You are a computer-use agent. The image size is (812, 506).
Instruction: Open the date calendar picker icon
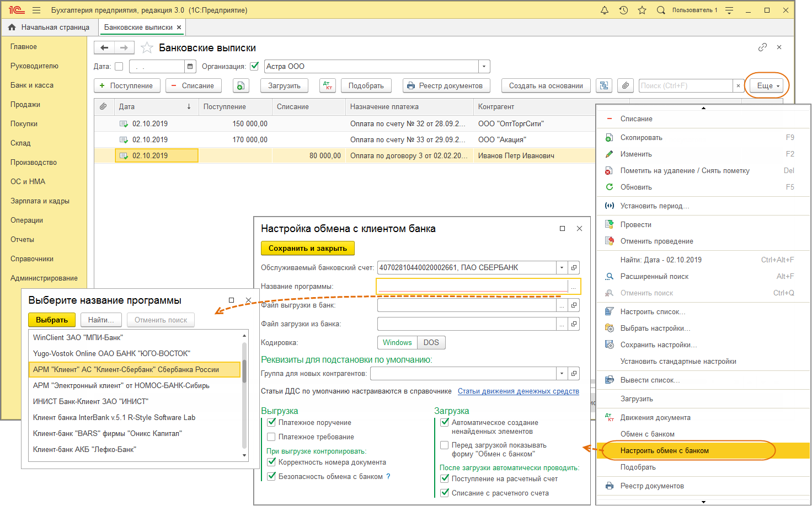click(x=190, y=66)
